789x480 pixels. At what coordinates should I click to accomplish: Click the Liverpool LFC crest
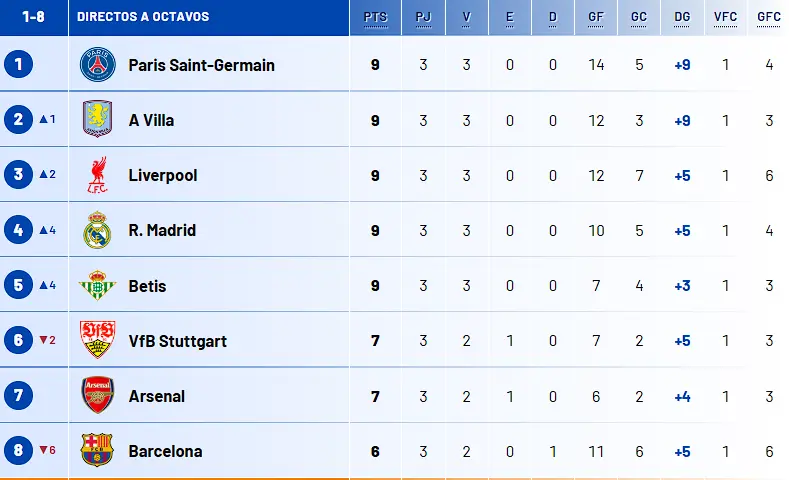[98, 175]
